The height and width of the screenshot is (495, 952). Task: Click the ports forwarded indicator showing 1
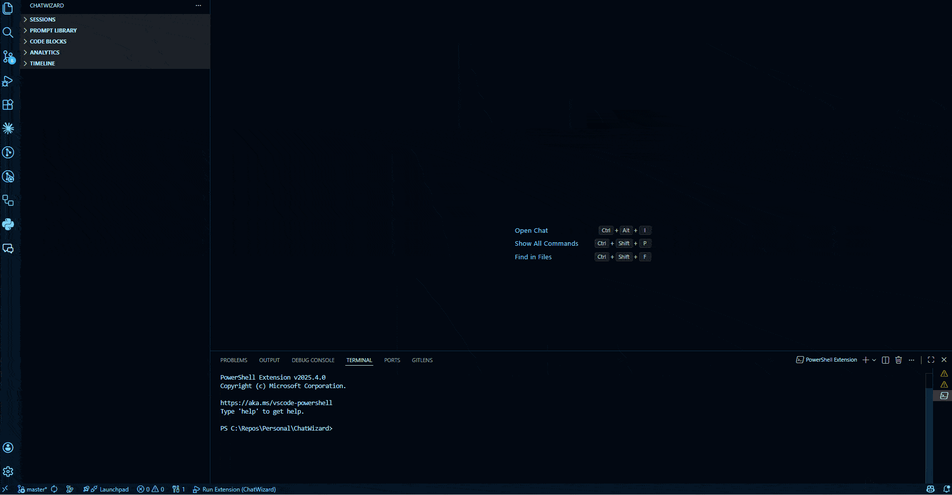[x=178, y=490]
